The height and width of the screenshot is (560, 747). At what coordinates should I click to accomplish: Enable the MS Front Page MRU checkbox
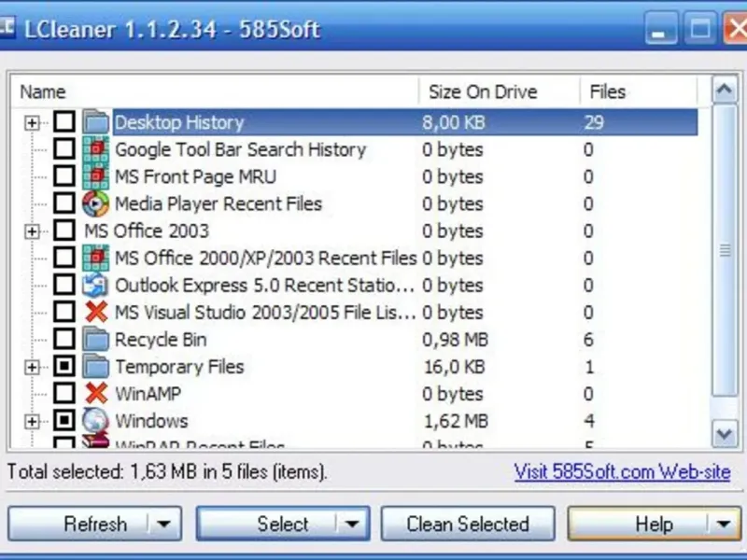coord(63,176)
